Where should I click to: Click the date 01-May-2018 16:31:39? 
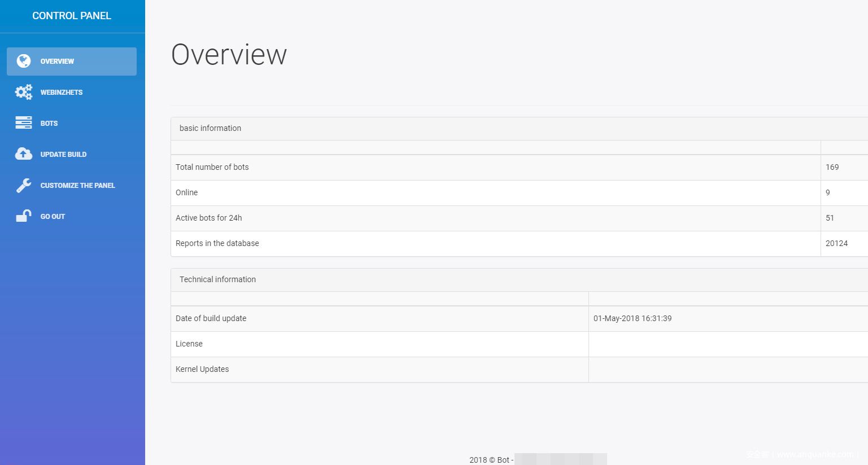click(x=633, y=318)
